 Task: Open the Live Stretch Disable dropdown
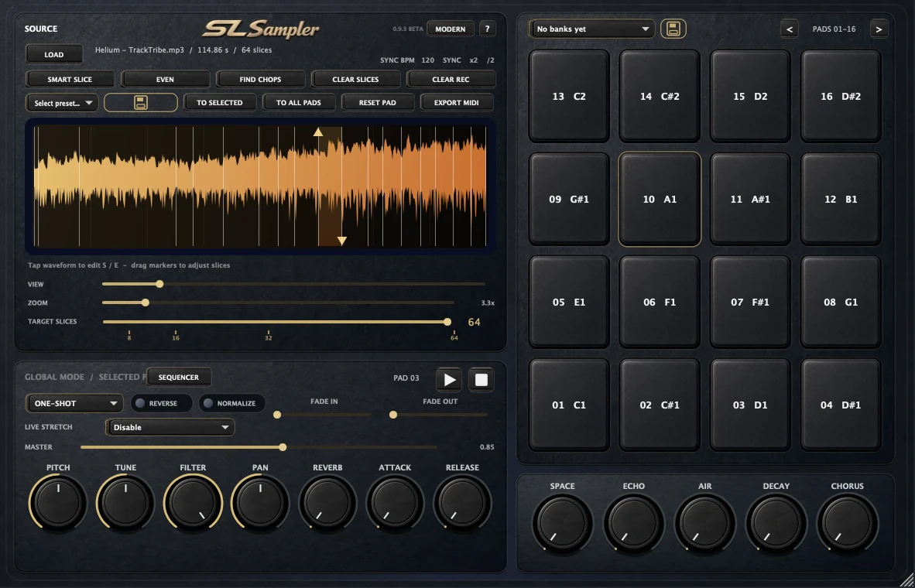[x=170, y=427]
